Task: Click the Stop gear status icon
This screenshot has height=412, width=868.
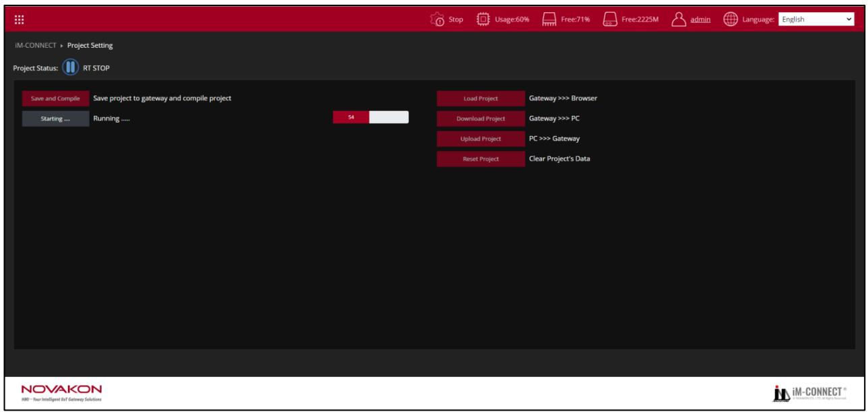Action: (x=437, y=20)
